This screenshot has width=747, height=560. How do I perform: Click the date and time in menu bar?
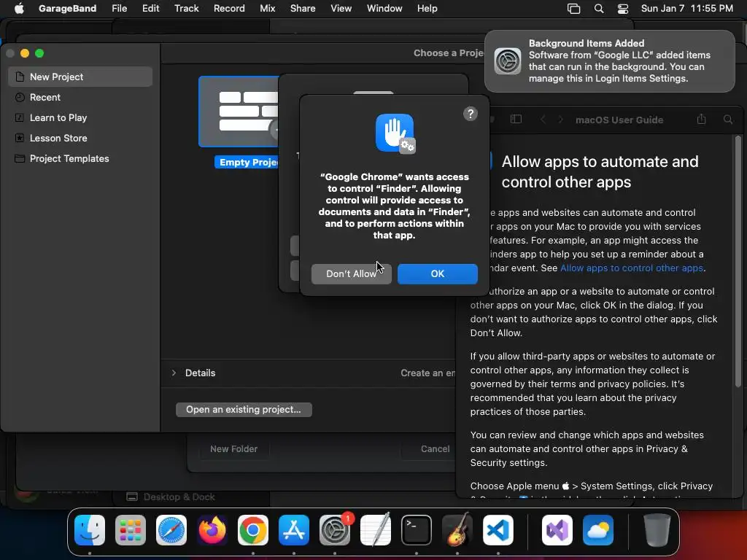click(687, 8)
